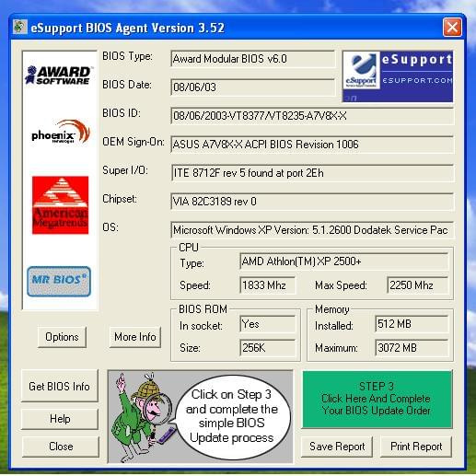Click the 'Super I/O:' label
Screen dimensions: 476x476
pyautogui.click(x=125, y=170)
